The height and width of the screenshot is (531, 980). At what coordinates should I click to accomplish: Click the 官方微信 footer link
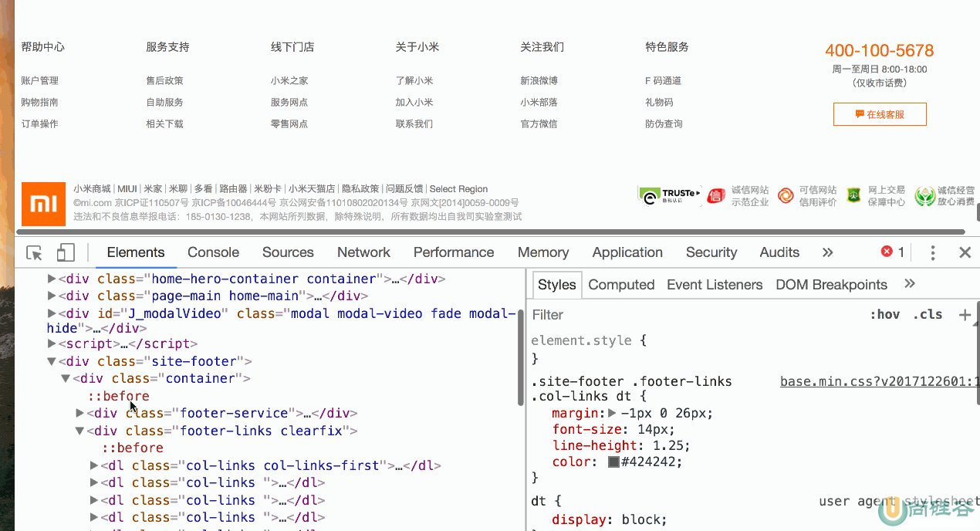pyautogui.click(x=539, y=123)
